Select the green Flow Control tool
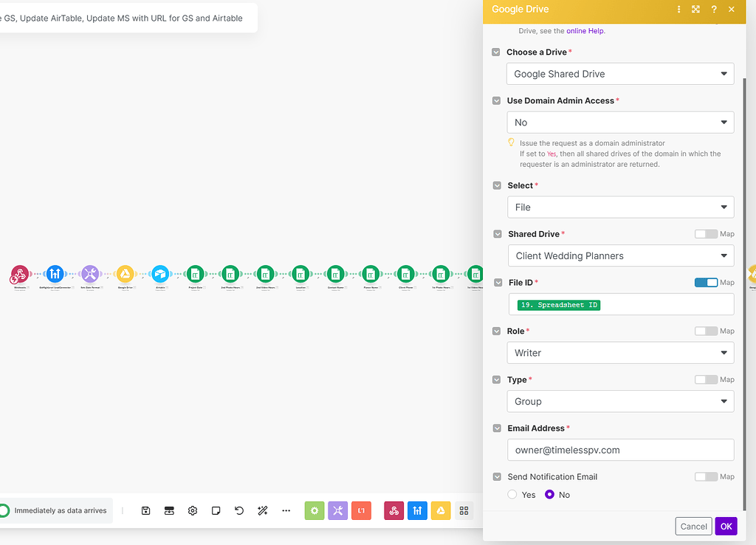 point(314,510)
